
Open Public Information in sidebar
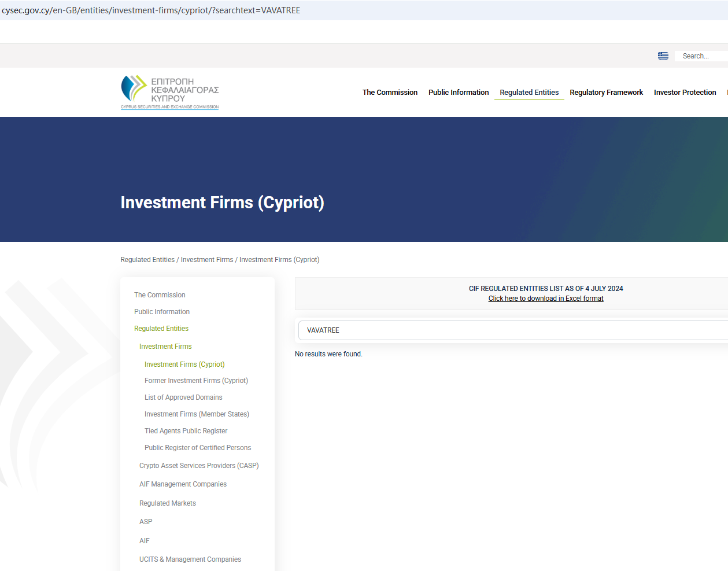162,312
